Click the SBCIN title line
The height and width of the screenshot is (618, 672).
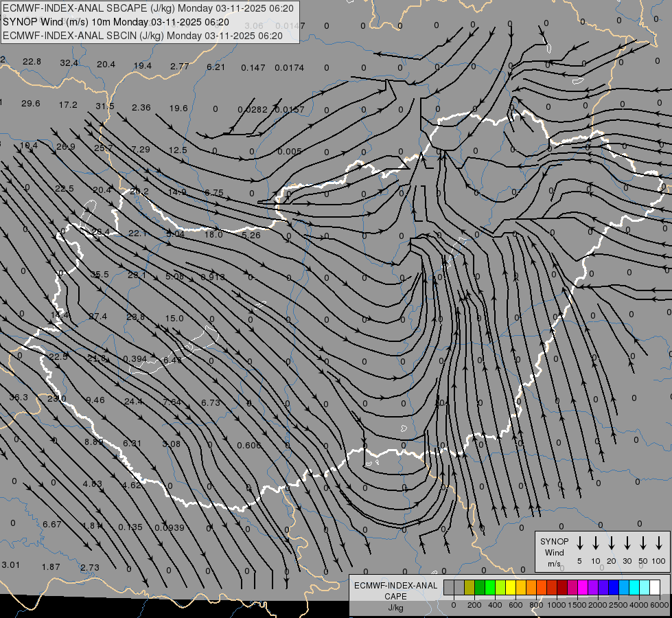[143, 36]
